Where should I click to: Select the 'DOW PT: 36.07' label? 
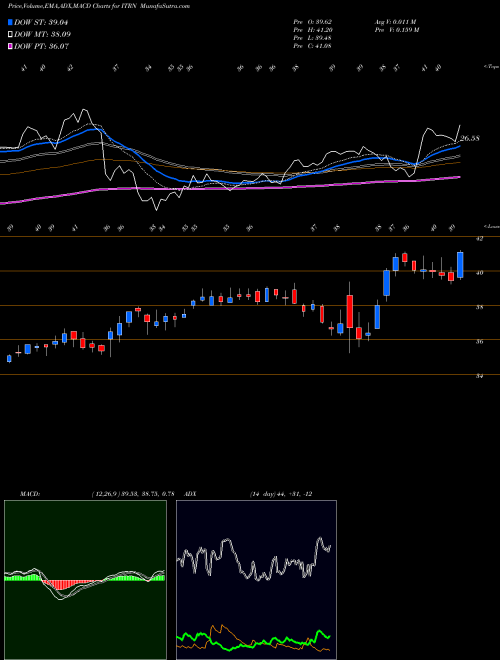coord(41,46)
